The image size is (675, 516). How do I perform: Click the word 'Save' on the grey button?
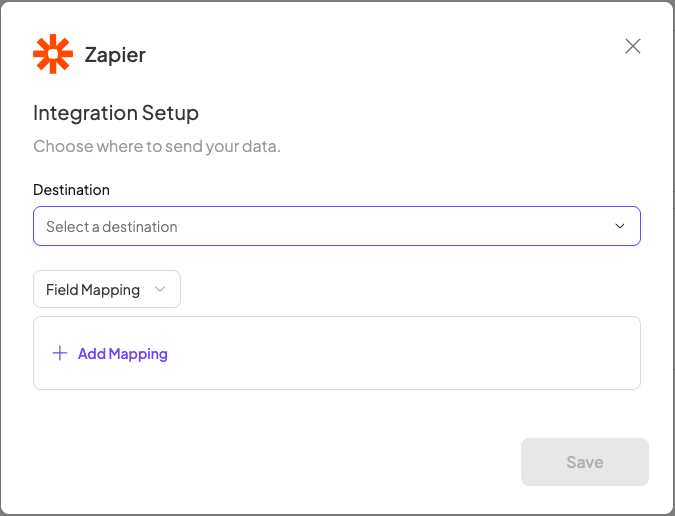click(585, 462)
